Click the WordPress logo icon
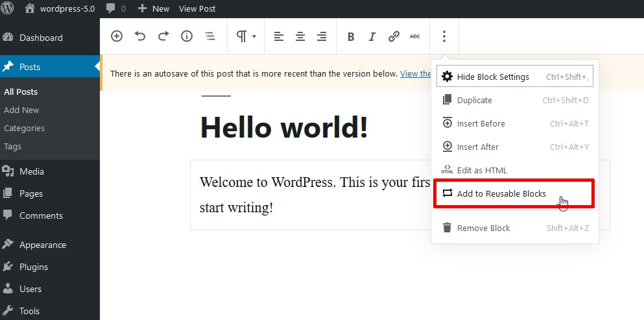644x320 pixels. point(7,8)
